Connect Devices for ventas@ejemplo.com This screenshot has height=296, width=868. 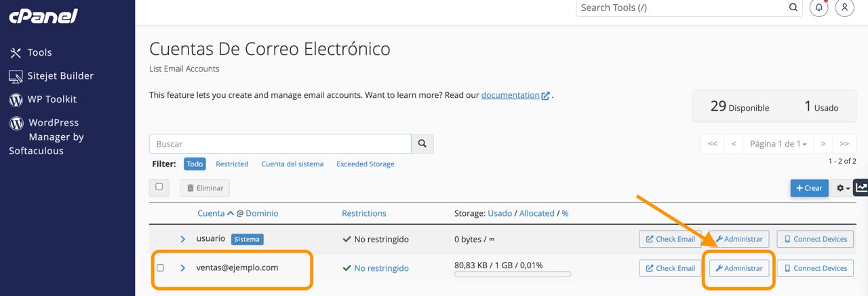(815, 268)
